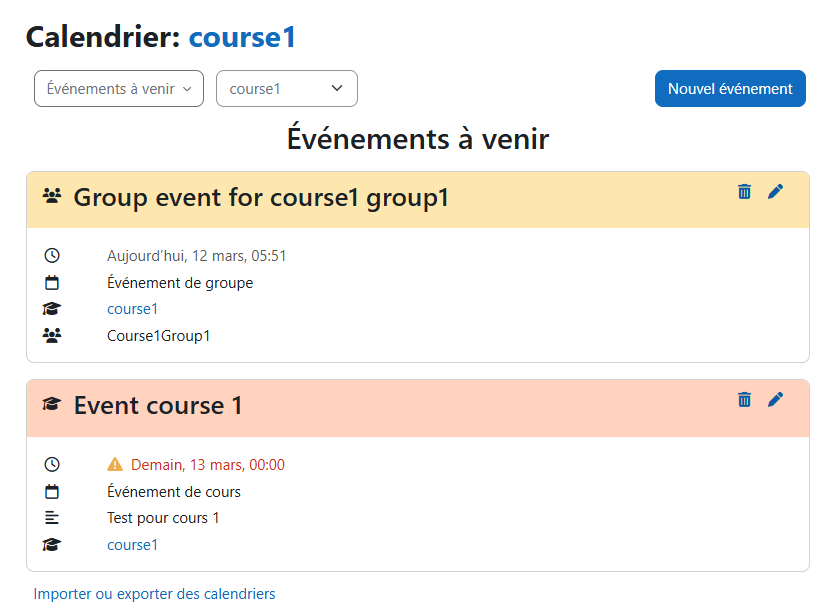Screen dimensions: 838x613
Task: Click group icon next to Course1Group1
Action: point(52,335)
